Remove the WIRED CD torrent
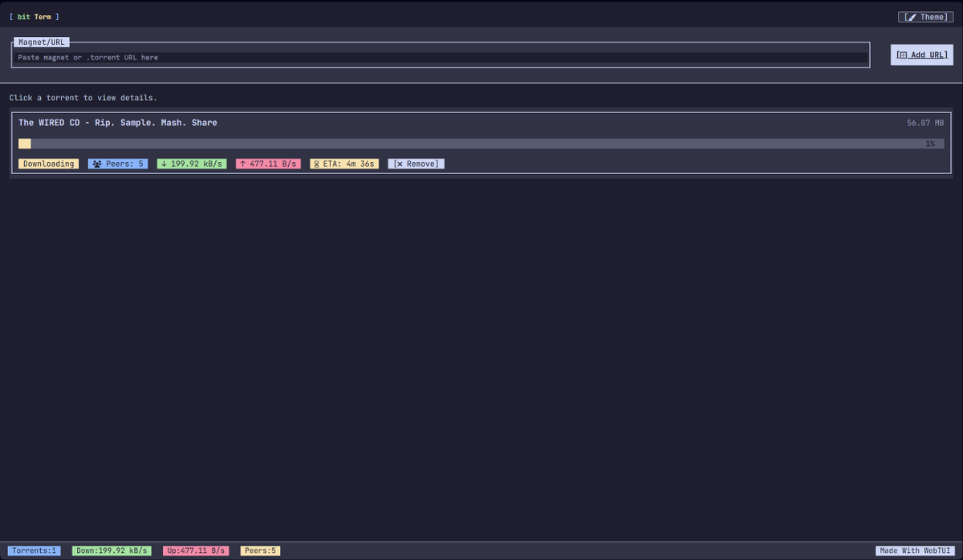 tap(416, 164)
